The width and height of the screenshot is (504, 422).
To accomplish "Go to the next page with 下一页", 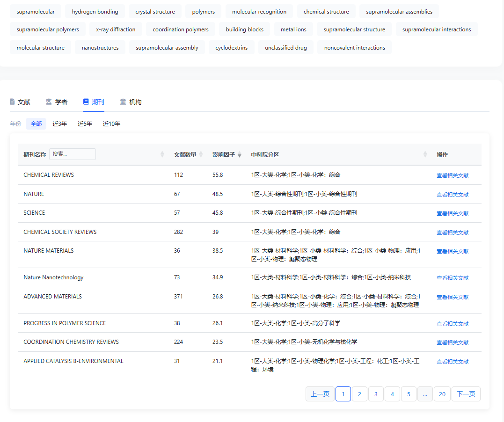I will click(466, 394).
